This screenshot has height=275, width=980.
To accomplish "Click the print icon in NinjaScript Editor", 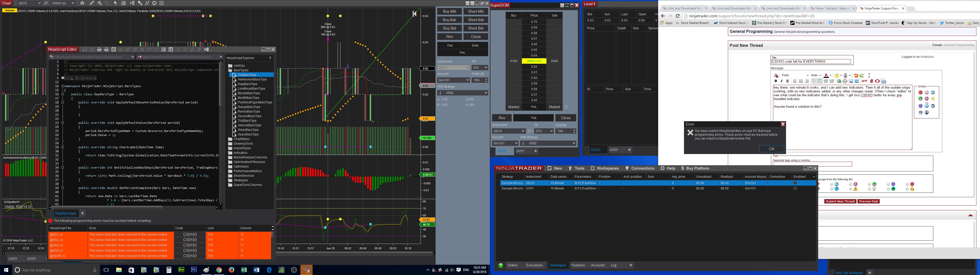I will 99,50.
